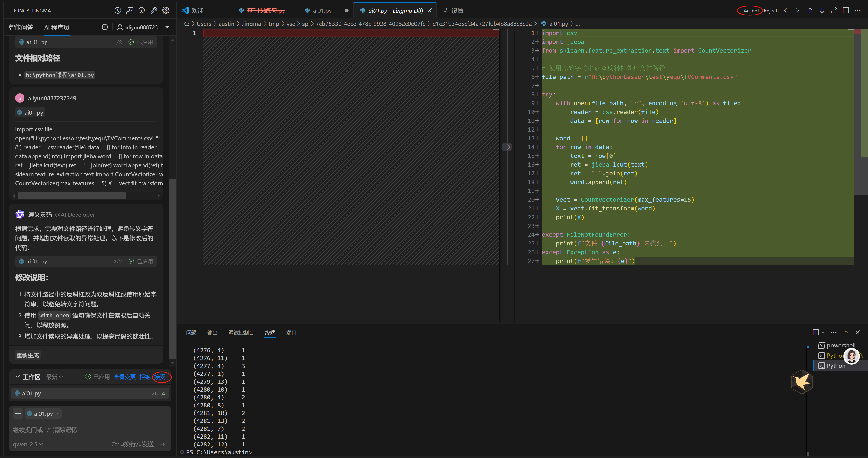
Task: Click the 查看变更 link
Action: pyautogui.click(x=124, y=377)
